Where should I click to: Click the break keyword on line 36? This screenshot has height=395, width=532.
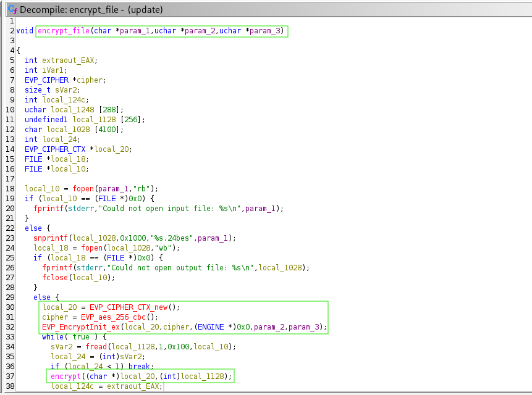[139, 367]
